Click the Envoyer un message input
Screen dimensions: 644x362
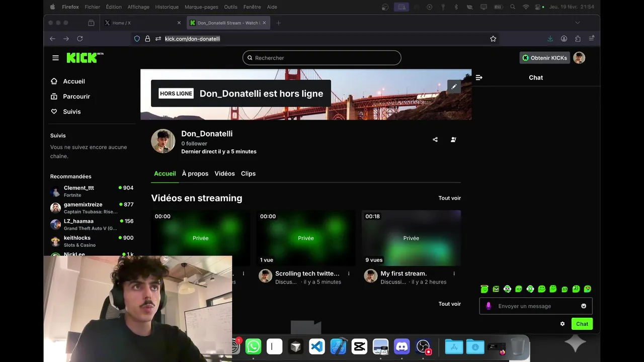[536, 306]
